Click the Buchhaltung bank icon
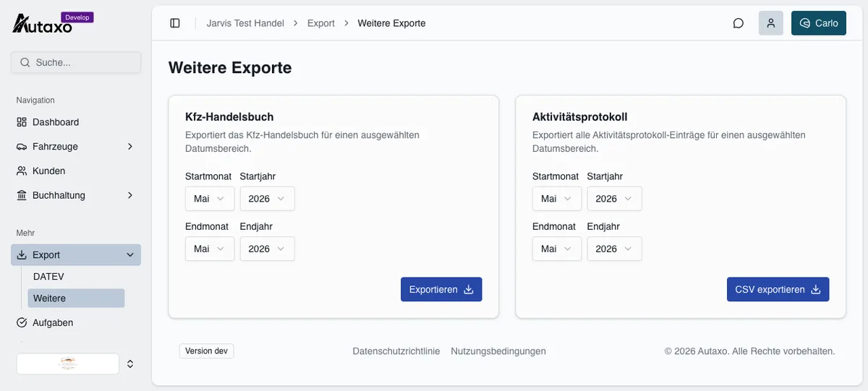The height and width of the screenshot is (391, 868). 22,195
